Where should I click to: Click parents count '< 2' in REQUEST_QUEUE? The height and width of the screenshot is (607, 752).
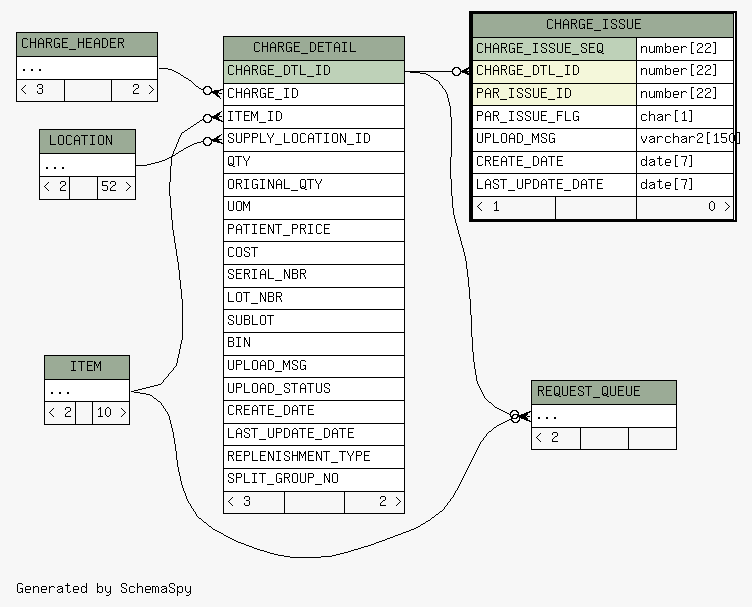556,438
